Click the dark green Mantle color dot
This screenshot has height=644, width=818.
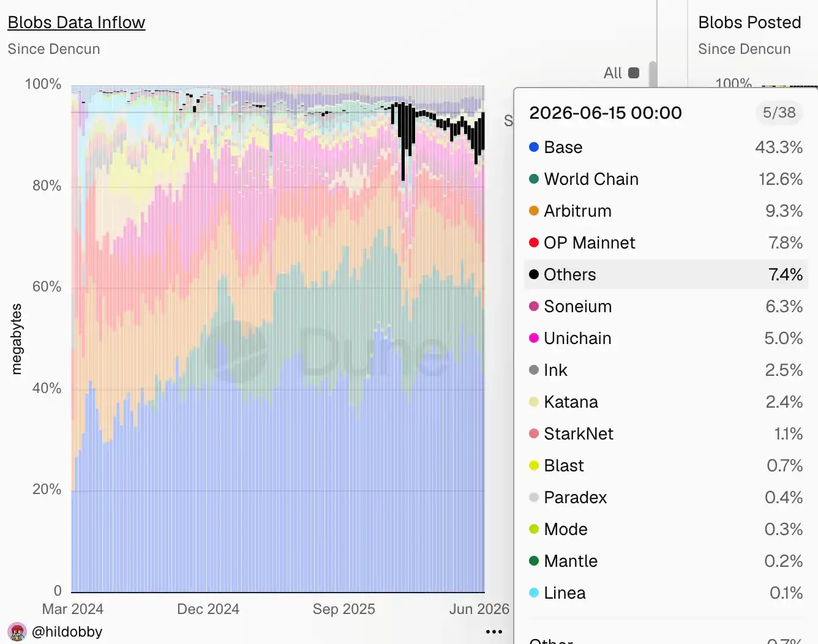pos(534,561)
